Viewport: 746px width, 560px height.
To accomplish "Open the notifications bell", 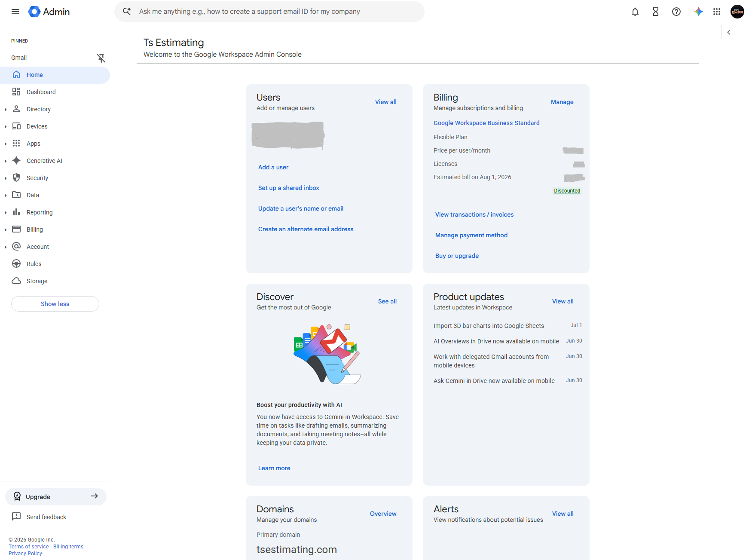I will [635, 12].
